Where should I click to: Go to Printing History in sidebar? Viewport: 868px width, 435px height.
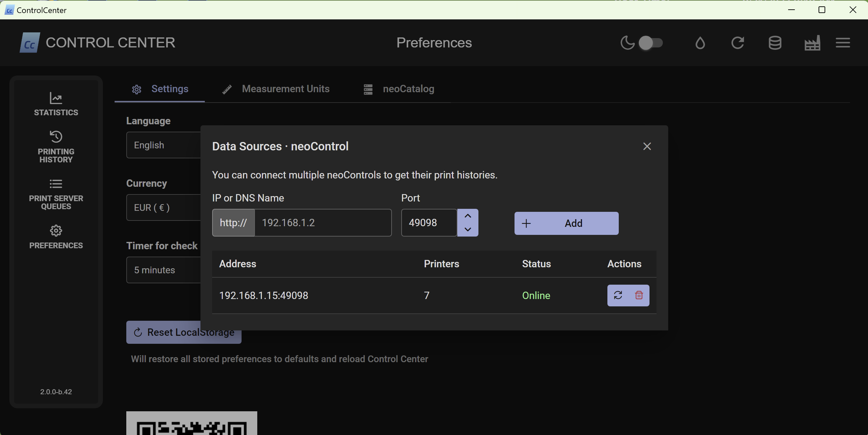click(x=56, y=147)
